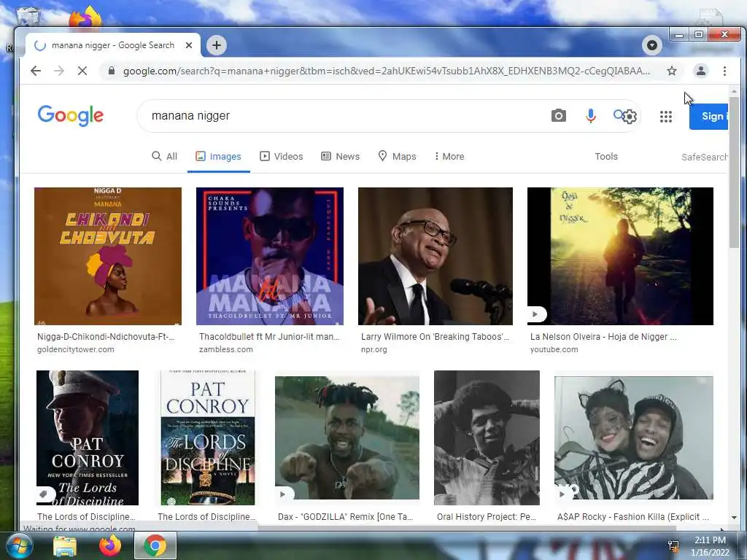The height and width of the screenshot is (560, 747).
Task: Search by image using the camera icon
Action: (558, 116)
